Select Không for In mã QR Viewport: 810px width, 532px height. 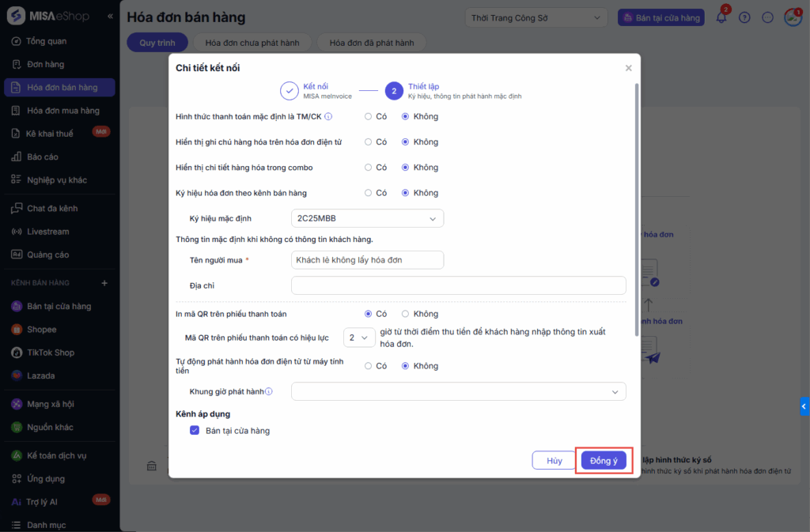[405, 314]
